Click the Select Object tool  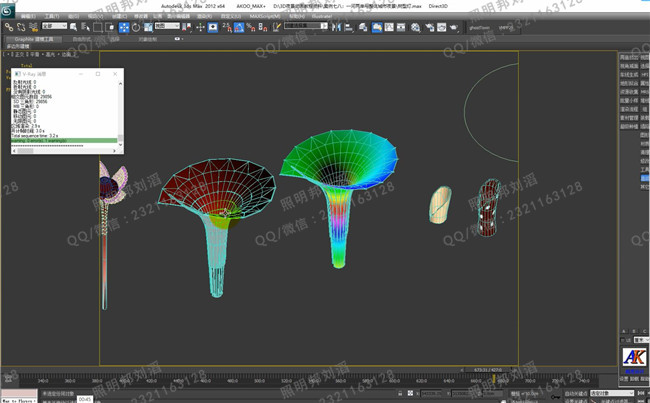tap(73, 27)
